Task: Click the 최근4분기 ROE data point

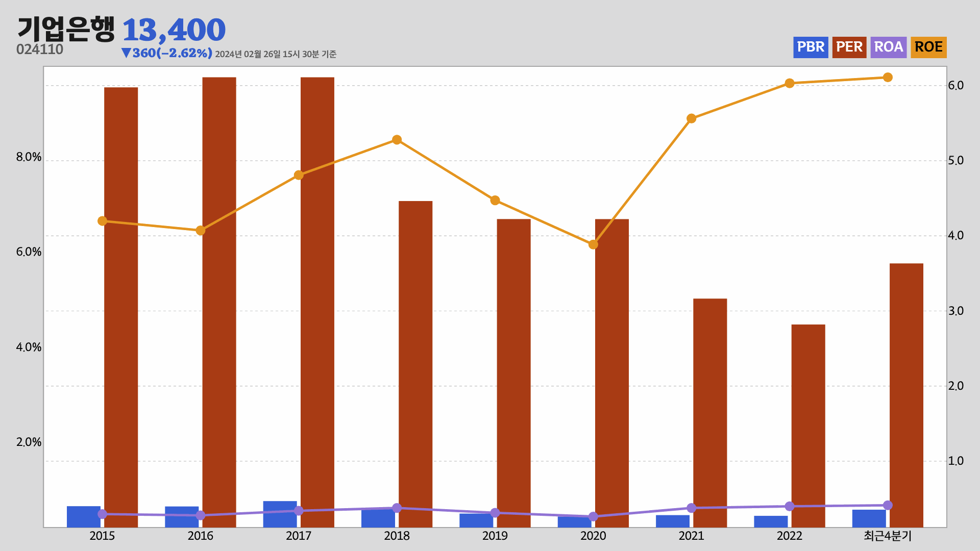Action: click(x=888, y=78)
